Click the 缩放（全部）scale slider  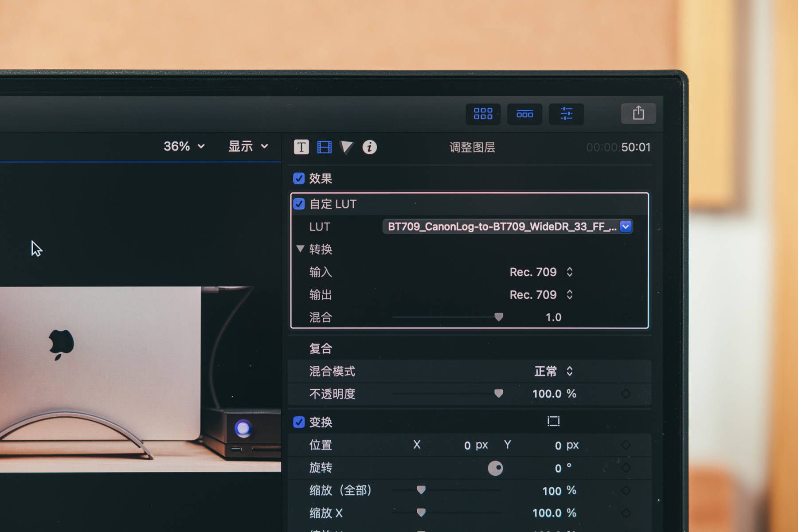pos(447,490)
